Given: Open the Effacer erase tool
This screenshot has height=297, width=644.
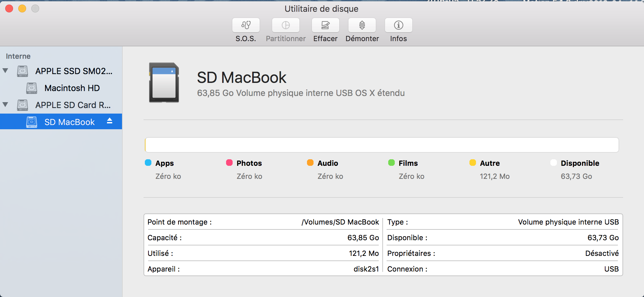Looking at the screenshot, I should point(326,25).
